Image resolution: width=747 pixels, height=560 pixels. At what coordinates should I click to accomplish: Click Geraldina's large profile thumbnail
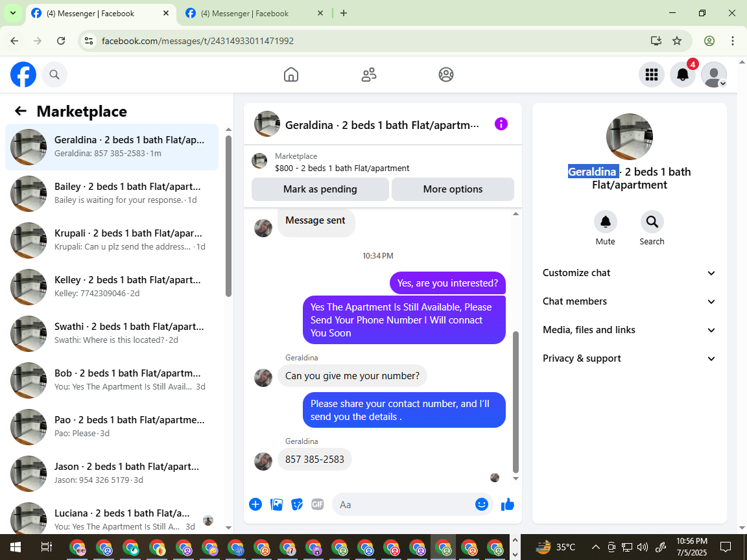pos(630,137)
